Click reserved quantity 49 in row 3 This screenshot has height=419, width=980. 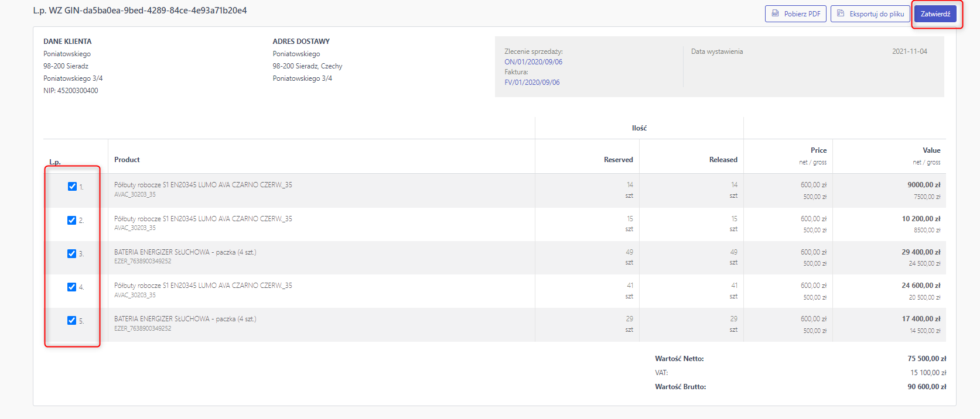(629, 252)
